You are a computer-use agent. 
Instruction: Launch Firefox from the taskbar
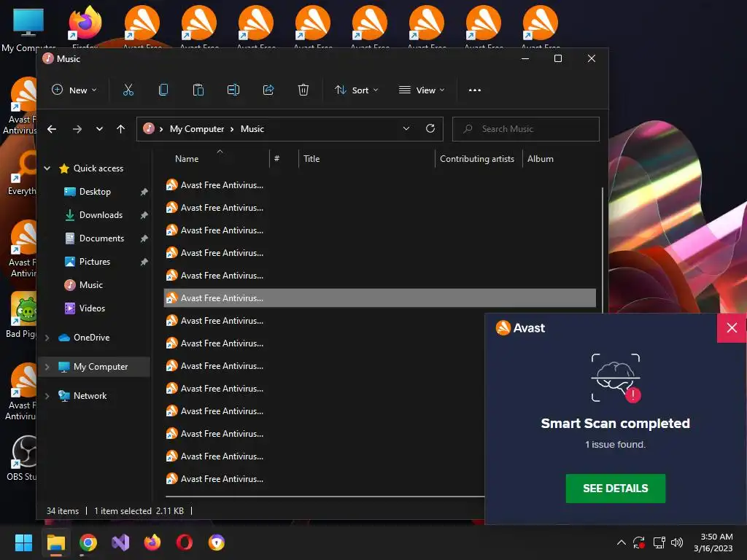(152, 542)
